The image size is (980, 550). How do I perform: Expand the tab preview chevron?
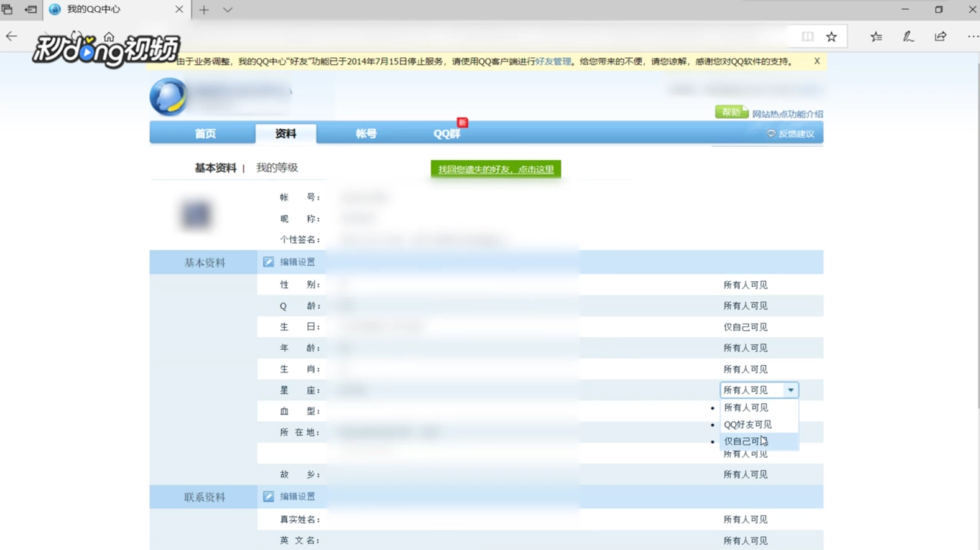pos(228,10)
